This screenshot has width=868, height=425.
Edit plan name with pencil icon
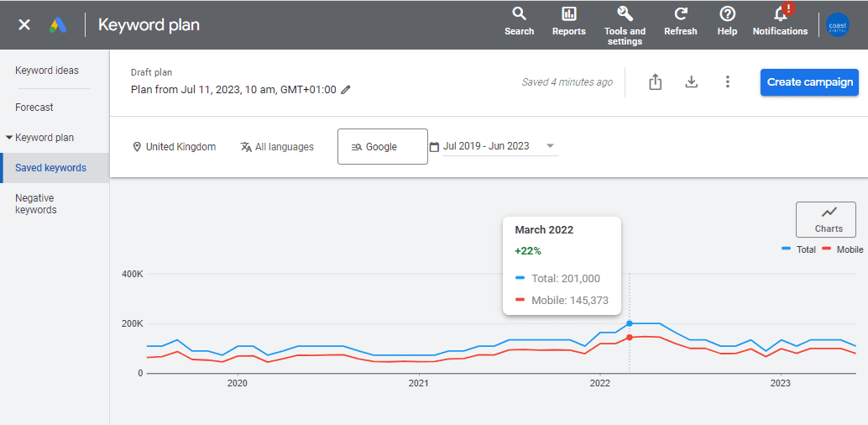click(346, 90)
